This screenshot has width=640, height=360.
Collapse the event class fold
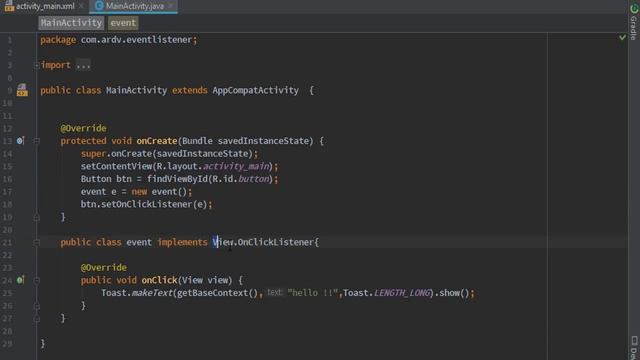(36, 242)
